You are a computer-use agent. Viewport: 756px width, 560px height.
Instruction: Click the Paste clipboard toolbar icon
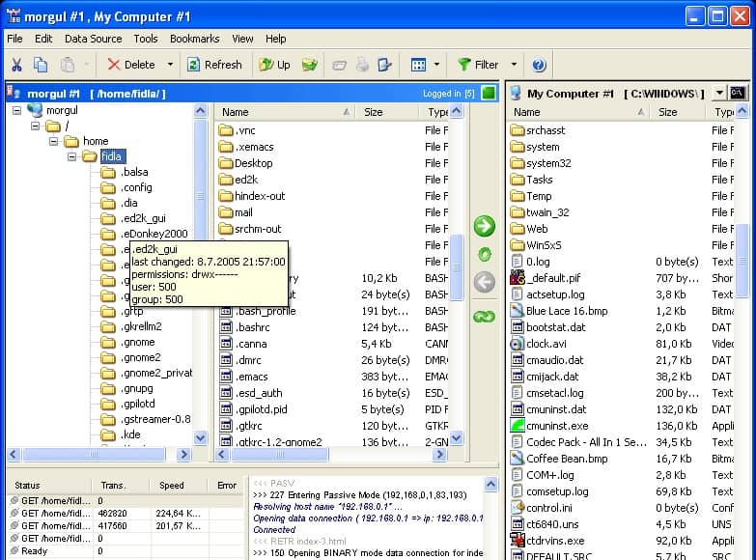(68, 65)
